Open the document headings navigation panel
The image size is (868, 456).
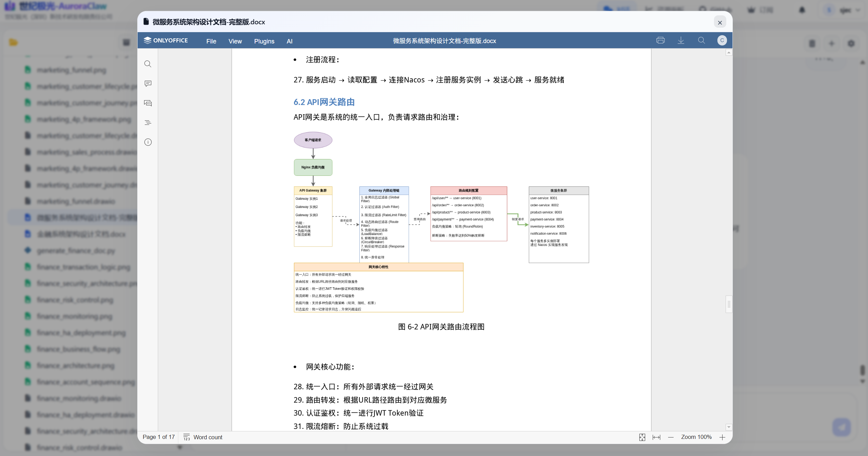pyautogui.click(x=148, y=122)
